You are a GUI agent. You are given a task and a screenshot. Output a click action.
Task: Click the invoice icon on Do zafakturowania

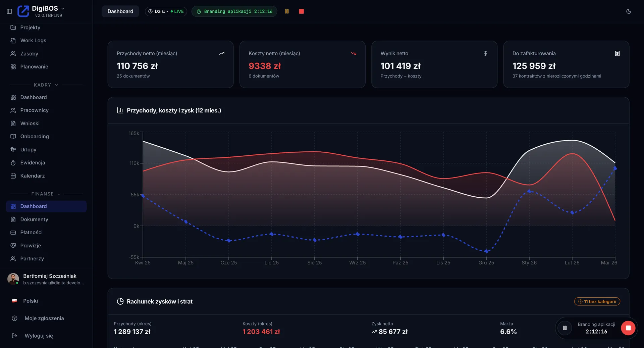[x=617, y=53]
